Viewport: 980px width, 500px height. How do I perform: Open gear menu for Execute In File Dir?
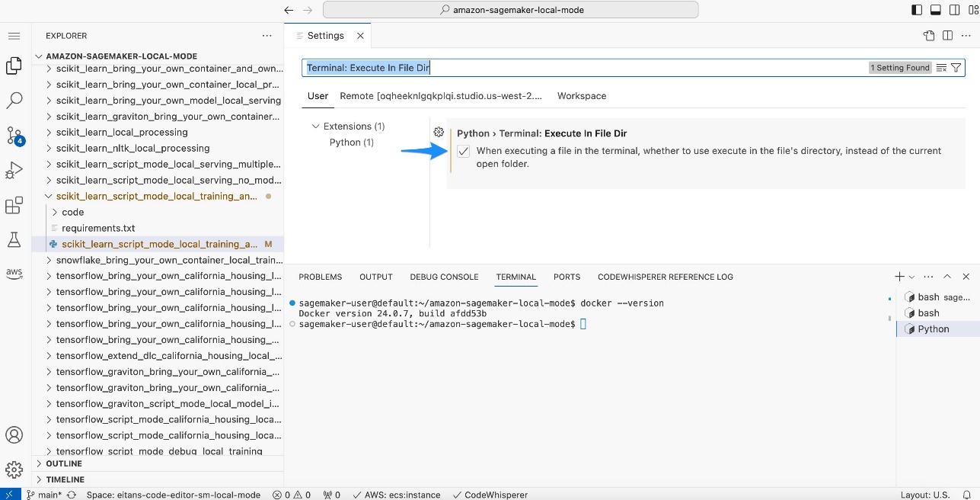[439, 132]
